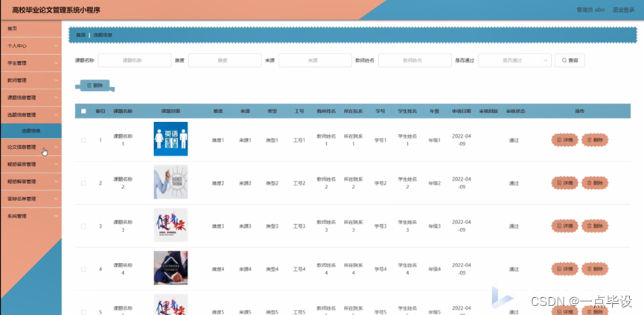
Task: Expand 论文信息管理 in the sidebar
Action: (31, 147)
